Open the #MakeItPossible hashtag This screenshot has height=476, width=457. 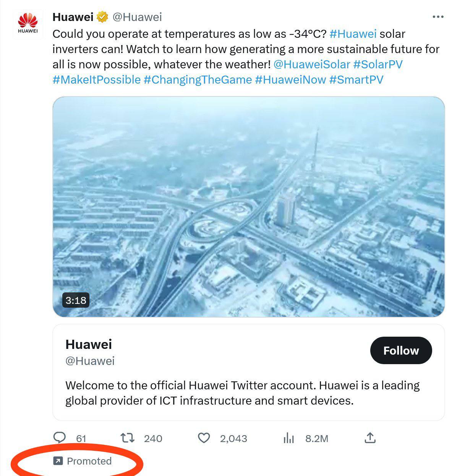pos(97,80)
